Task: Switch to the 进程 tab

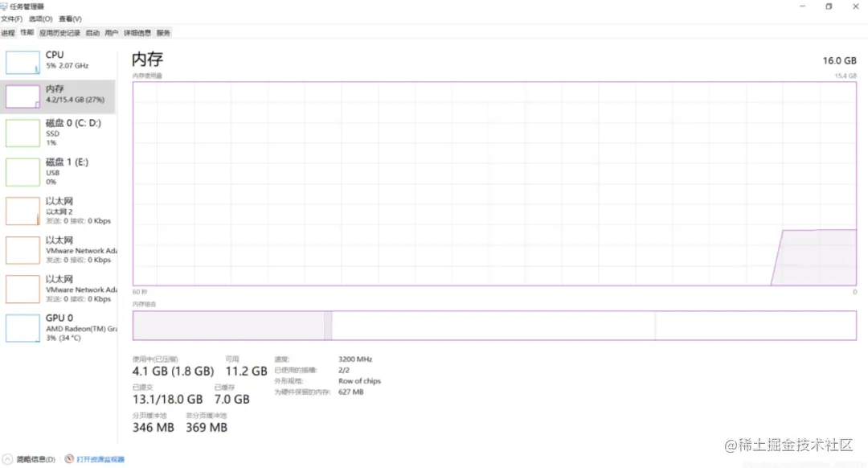Action: pos(8,33)
